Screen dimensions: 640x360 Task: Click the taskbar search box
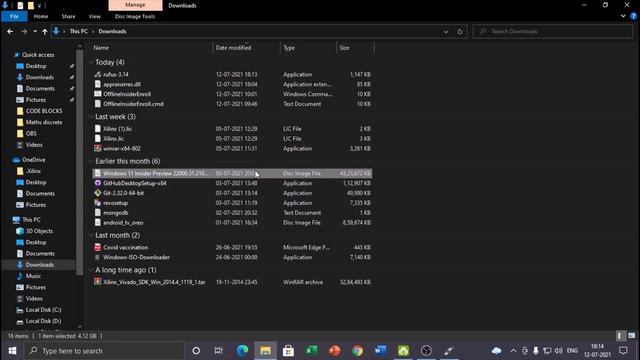104,351
